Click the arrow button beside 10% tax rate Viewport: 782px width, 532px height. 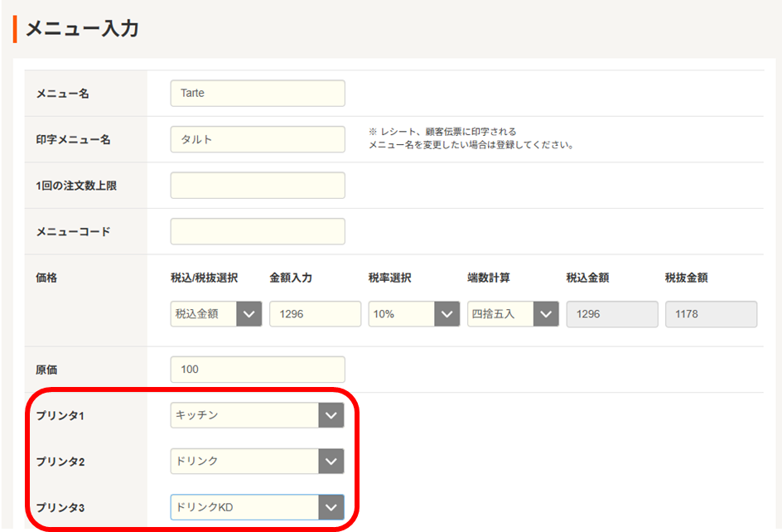[x=447, y=315]
